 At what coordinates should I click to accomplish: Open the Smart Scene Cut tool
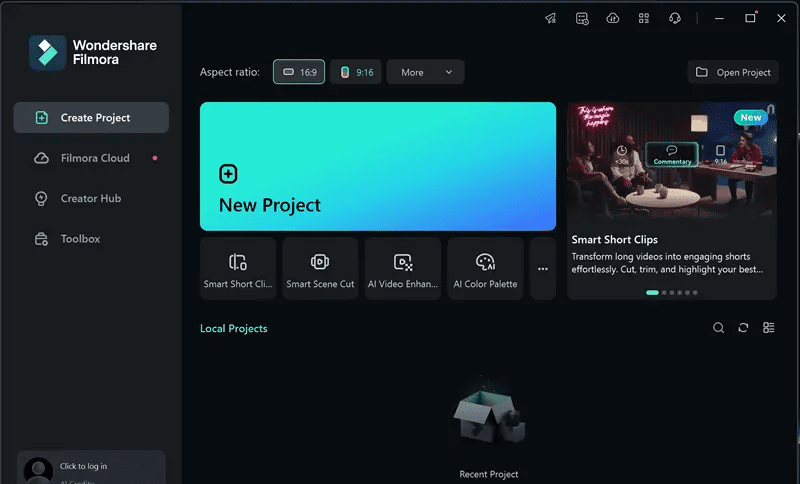[x=320, y=268]
